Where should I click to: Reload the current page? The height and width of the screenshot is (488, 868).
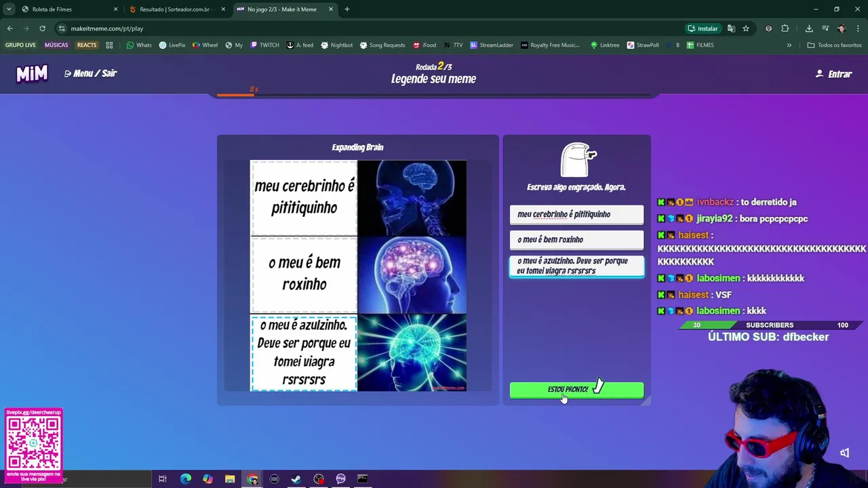point(42,28)
